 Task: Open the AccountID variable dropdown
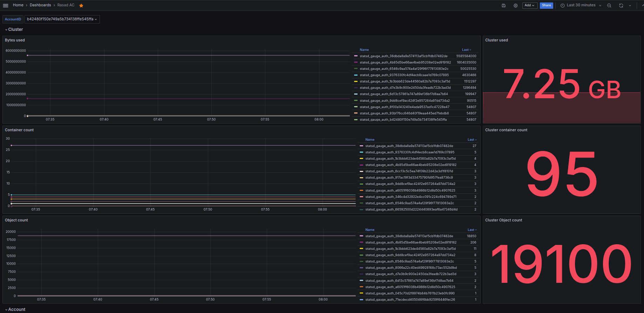[62, 19]
